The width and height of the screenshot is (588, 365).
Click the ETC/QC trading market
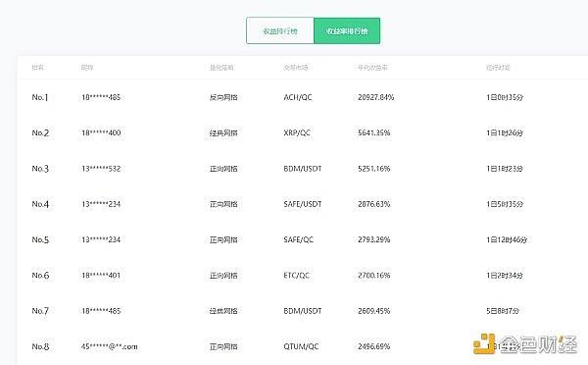click(297, 276)
